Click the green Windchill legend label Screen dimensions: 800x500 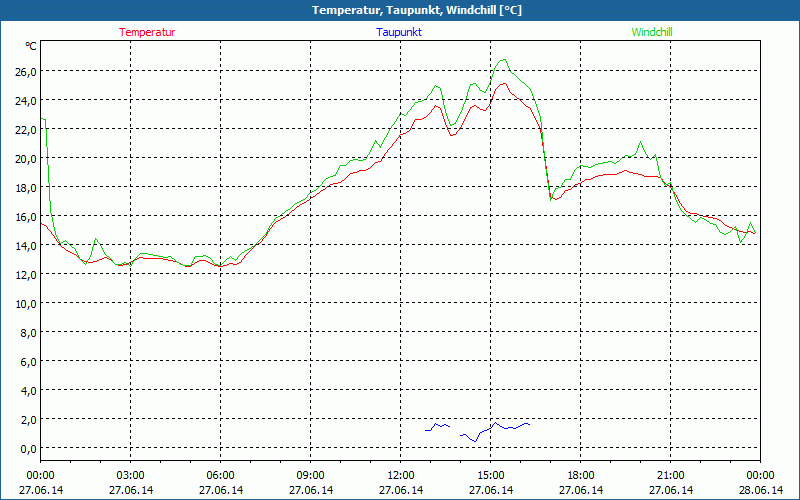tap(652, 32)
